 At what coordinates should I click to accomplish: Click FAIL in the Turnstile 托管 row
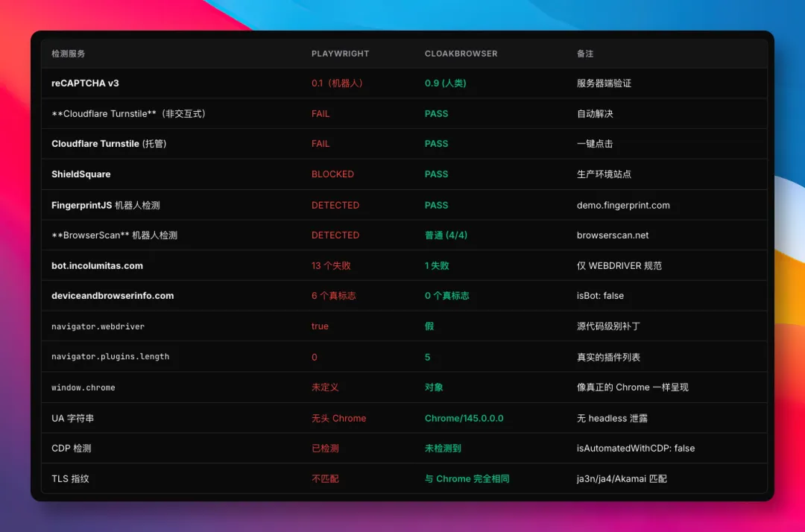(321, 144)
